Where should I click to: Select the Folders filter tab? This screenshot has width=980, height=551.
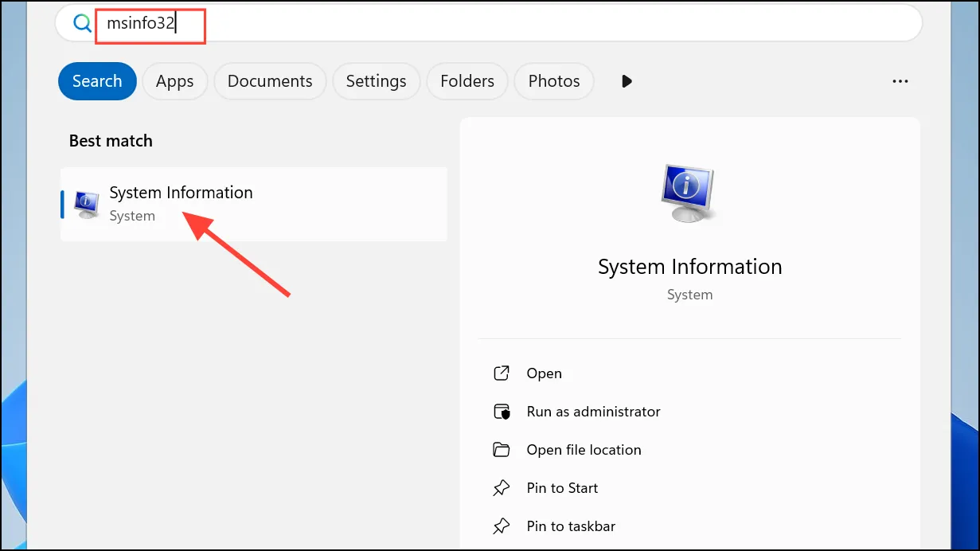(467, 81)
